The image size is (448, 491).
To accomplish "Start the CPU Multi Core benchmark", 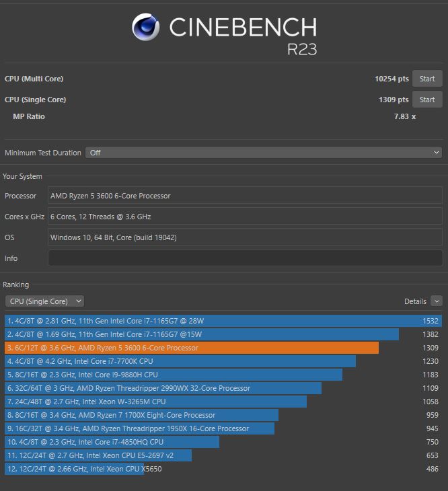I will (427, 79).
